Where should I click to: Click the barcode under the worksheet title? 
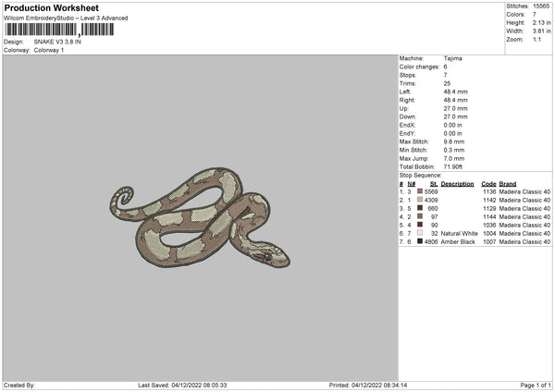point(59,30)
